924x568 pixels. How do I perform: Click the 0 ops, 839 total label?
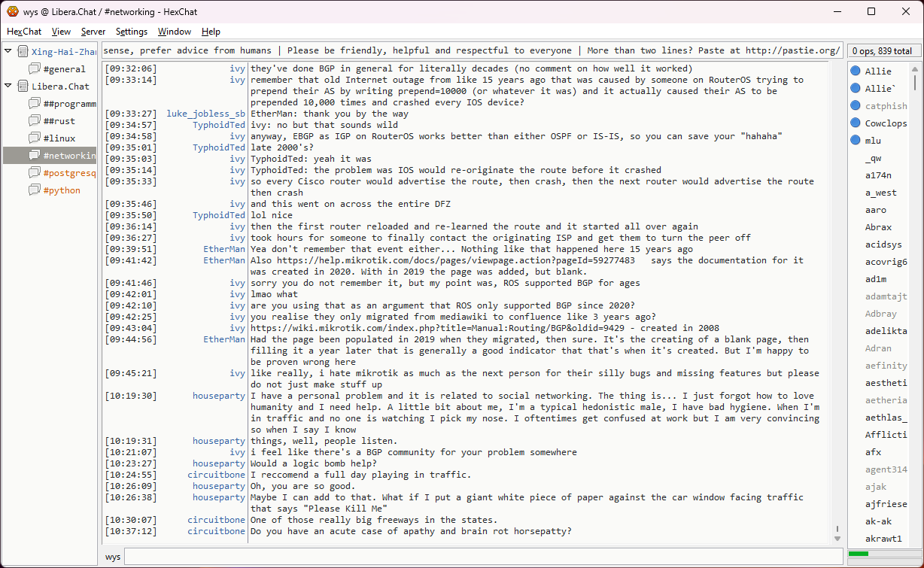pyautogui.click(x=883, y=51)
